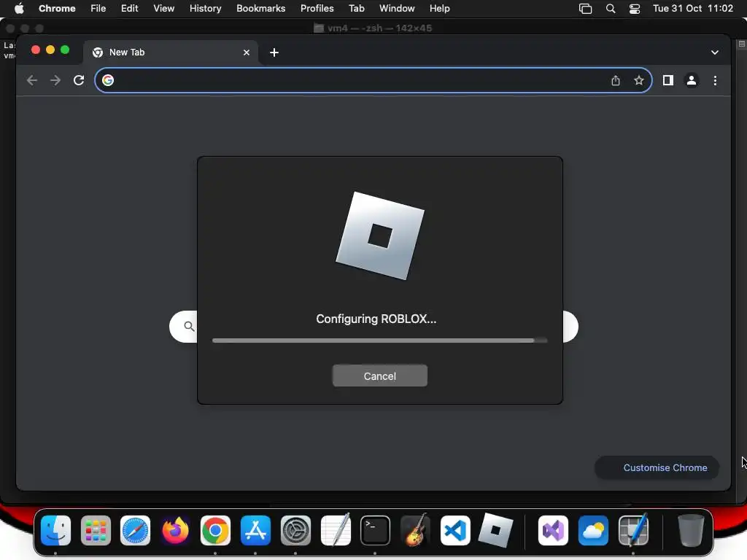747x560 pixels.
Task: Open a new tab with the plus button
Action: [x=274, y=52]
